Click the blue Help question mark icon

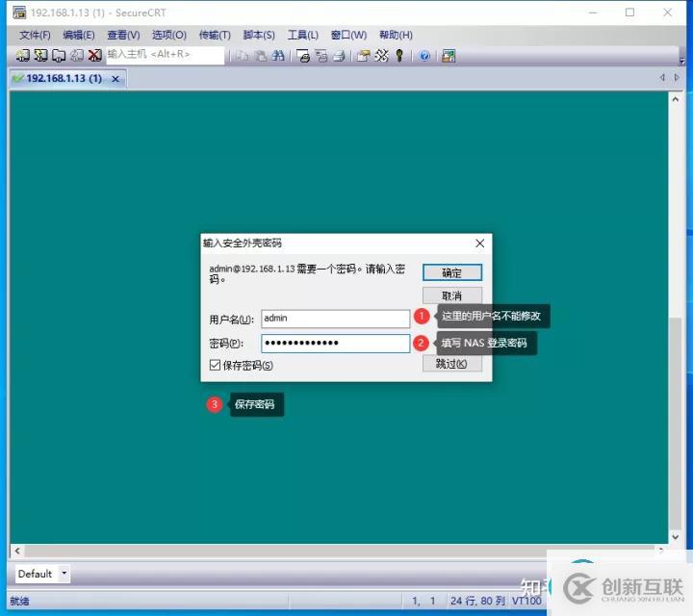click(x=424, y=56)
